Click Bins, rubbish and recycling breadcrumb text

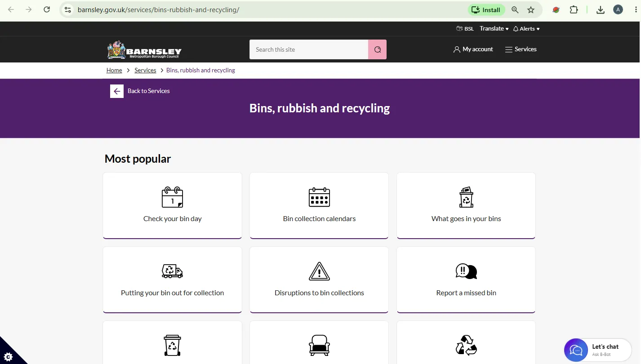point(200,70)
